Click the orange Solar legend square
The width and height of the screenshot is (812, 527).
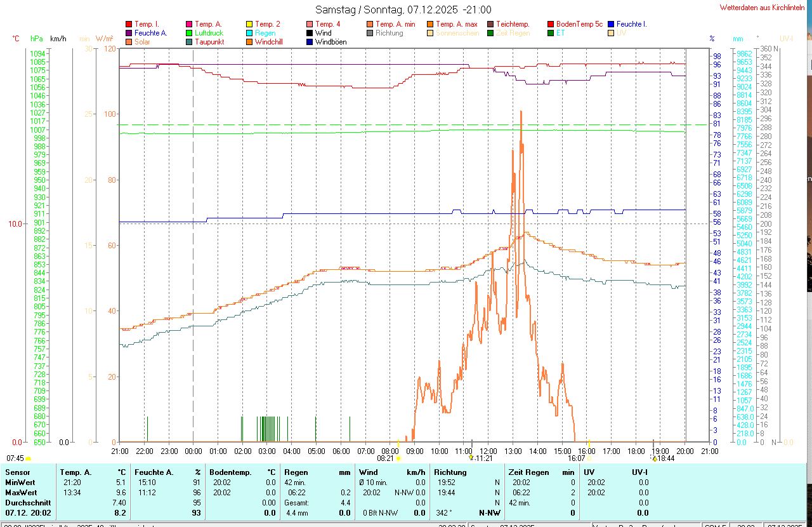(x=129, y=42)
